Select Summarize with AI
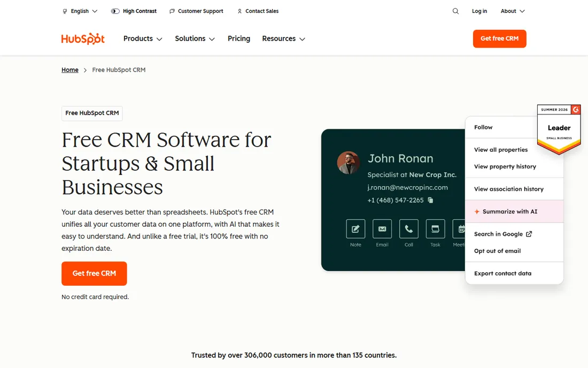 click(x=514, y=212)
